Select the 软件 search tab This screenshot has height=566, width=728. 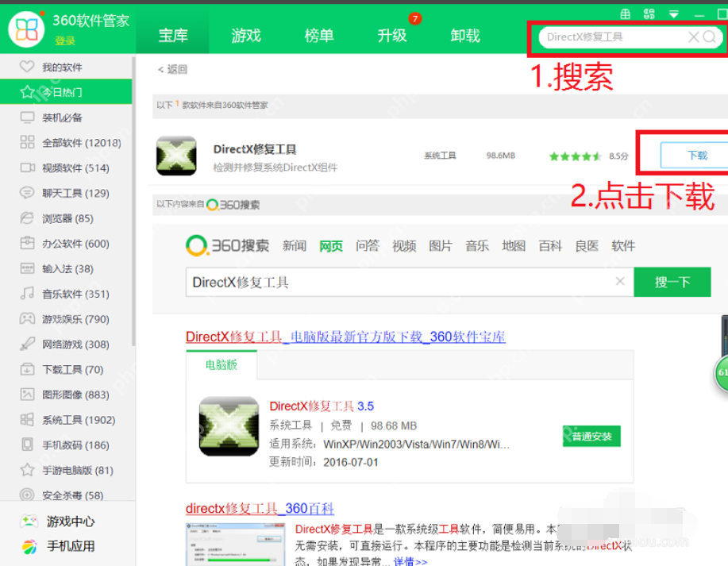pos(623,245)
